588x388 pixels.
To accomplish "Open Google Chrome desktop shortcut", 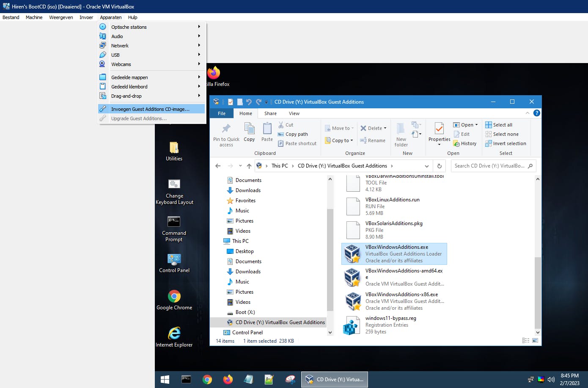I will (174, 297).
